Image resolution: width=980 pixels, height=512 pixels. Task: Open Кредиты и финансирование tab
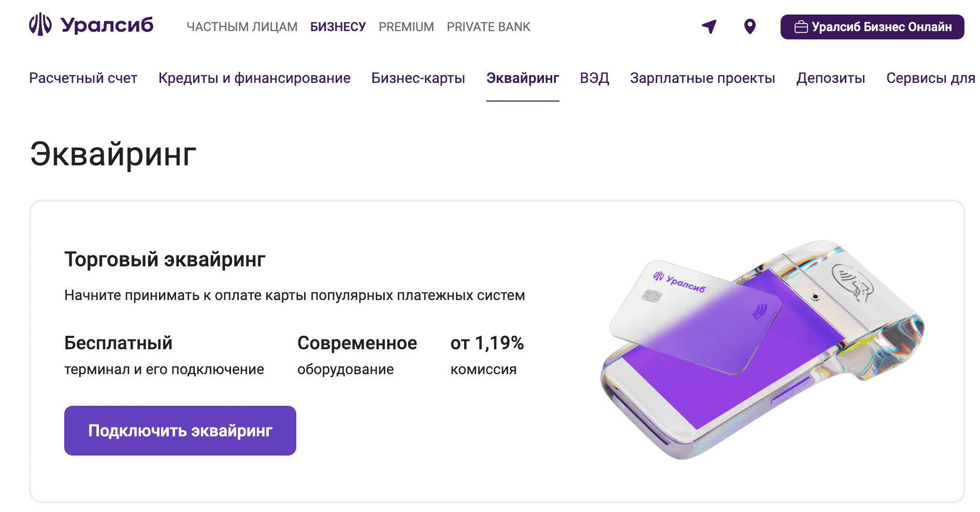coord(254,78)
